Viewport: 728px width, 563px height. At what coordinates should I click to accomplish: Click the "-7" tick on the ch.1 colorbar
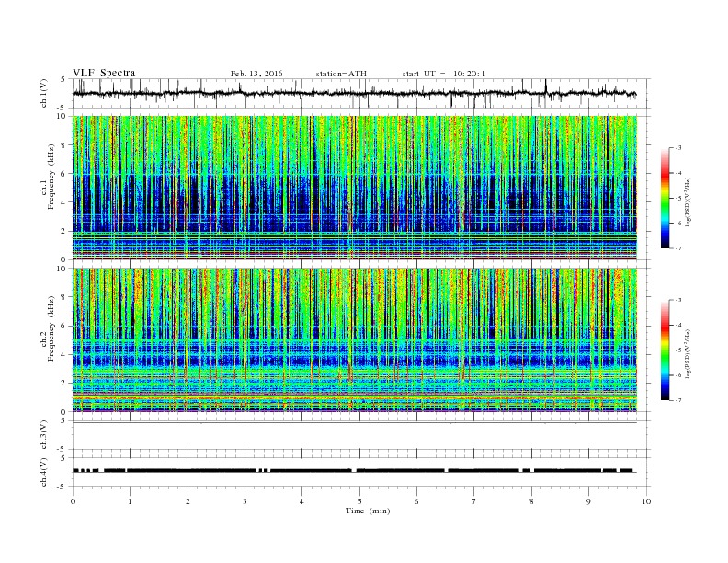click(x=678, y=248)
